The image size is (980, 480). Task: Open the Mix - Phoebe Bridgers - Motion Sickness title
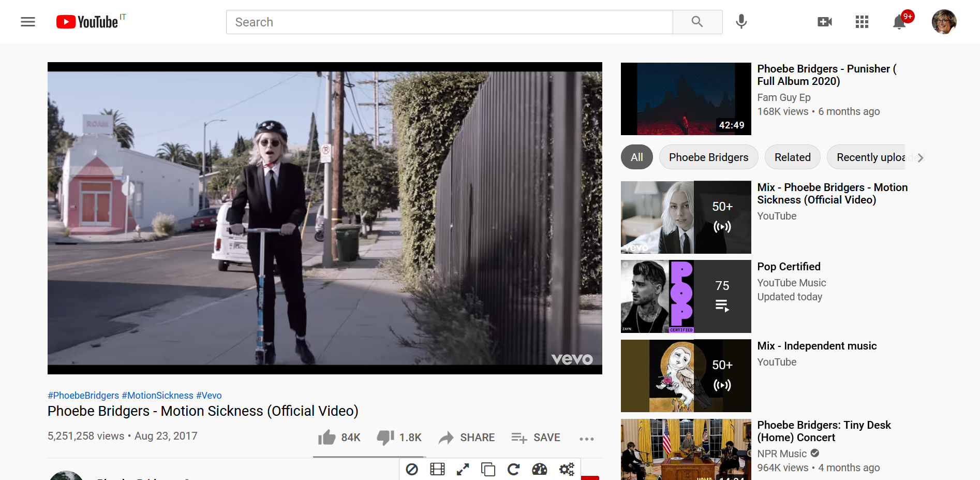coord(832,194)
